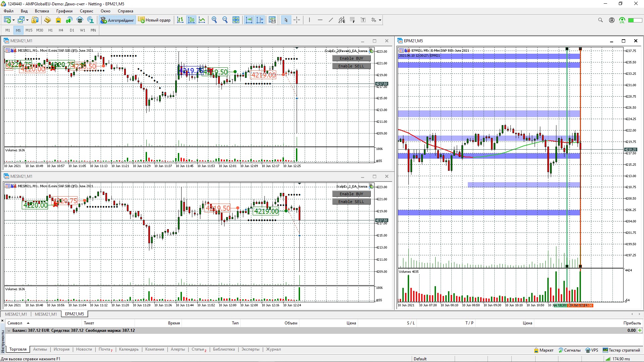Image resolution: width=644 pixels, height=362 pixels.
Task: Select the vertical line drawing tool
Action: [x=309, y=20]
